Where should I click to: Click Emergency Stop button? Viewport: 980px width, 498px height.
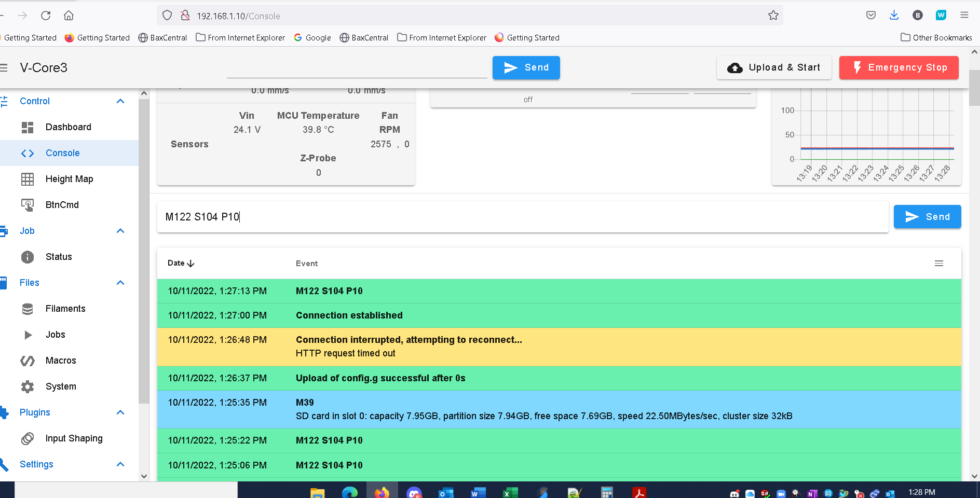(899, 67)
